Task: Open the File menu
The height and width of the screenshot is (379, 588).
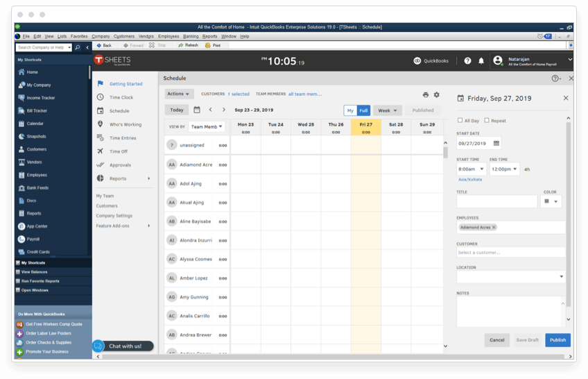Action: tap(26, 36)
